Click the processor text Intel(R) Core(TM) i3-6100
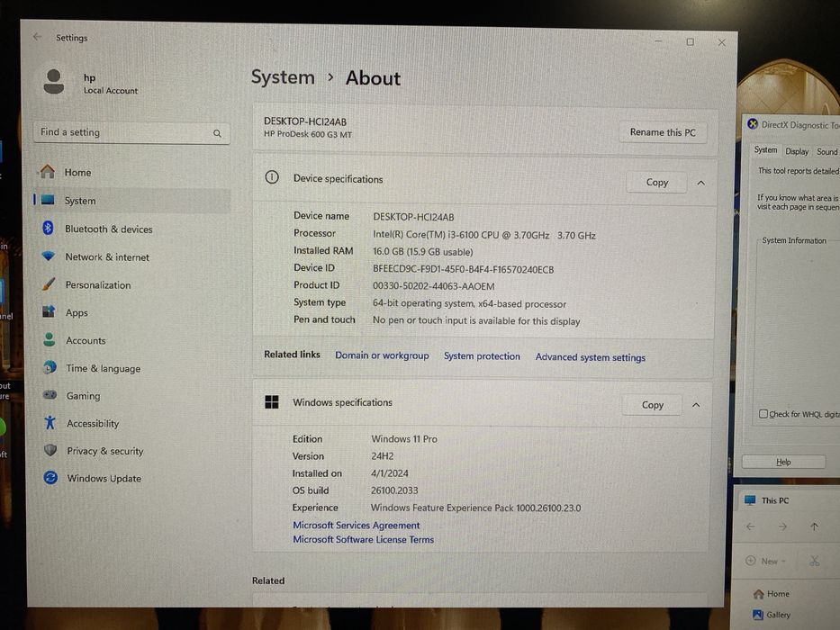Screen dimensions: 840x630 click(x=484, y=235)
